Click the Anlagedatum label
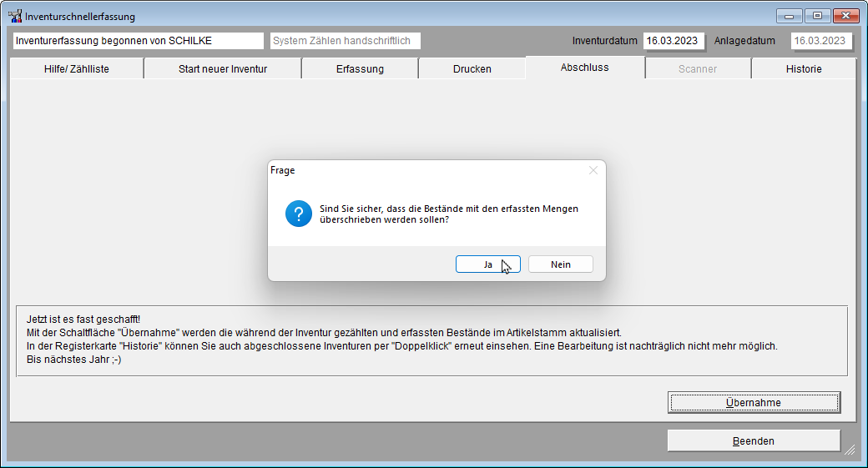The image size is (868, 468). point(744,41)
